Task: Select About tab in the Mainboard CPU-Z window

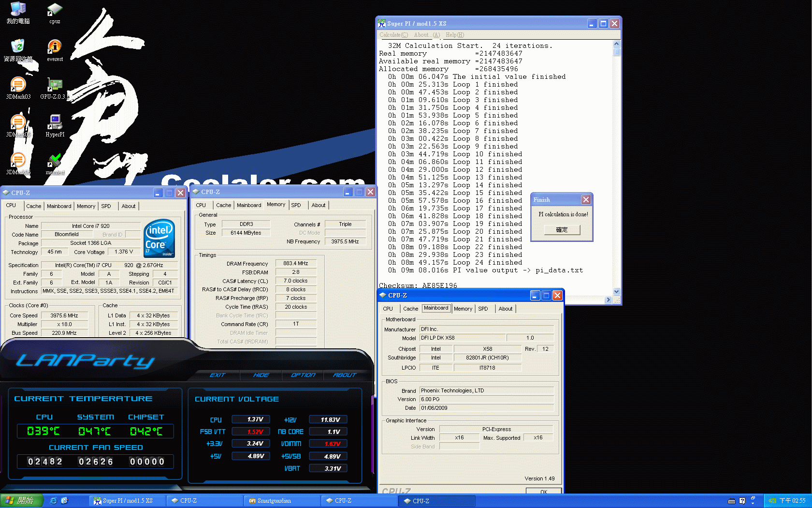Action: [506, 309]
